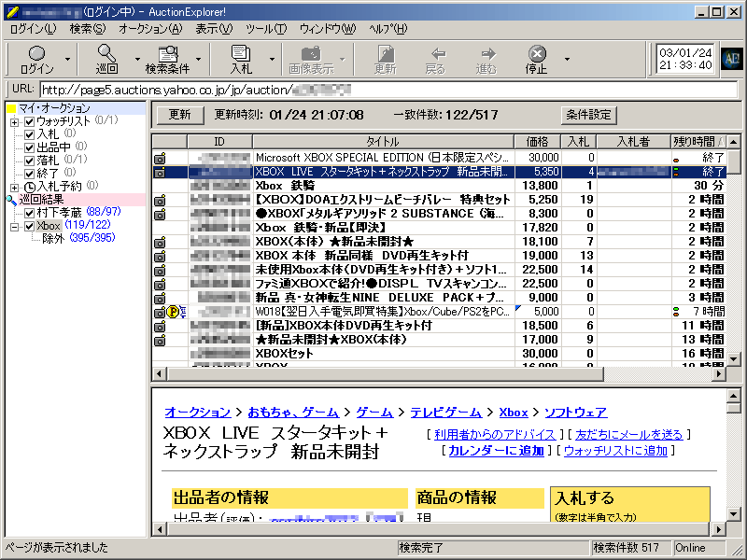Click the 入札 bid toolbar icon
The image size is (747, 560).
241,59
